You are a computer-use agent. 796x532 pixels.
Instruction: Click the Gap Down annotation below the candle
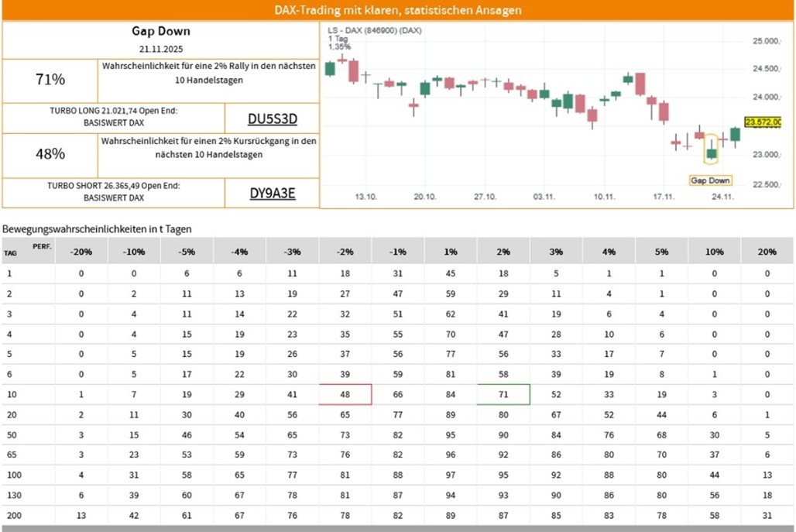click(710, 180)
